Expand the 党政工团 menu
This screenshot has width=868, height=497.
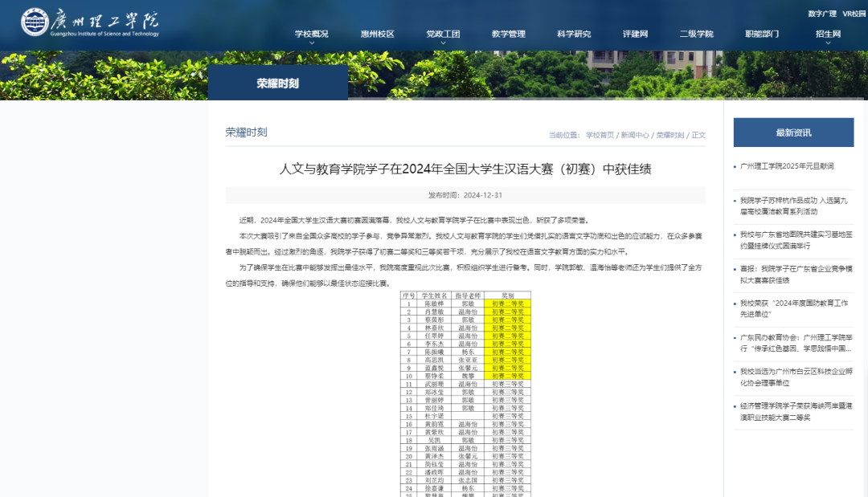pos(443,34)
